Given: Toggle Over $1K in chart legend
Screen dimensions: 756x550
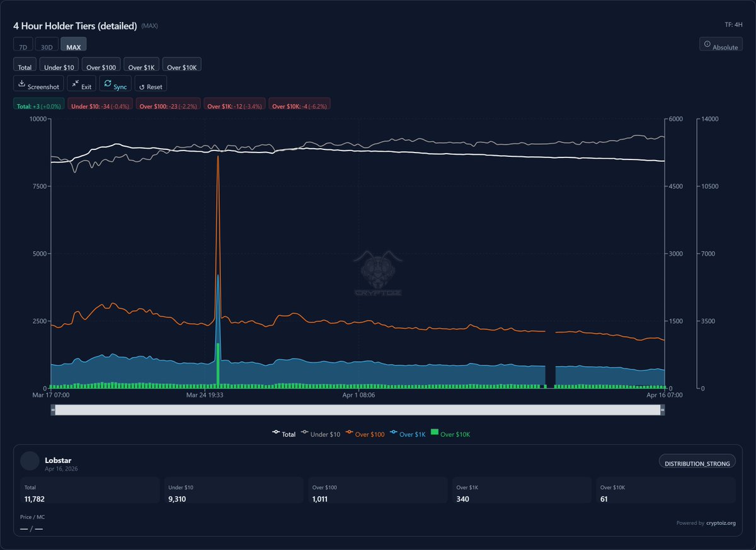Looking at the screenshot, I should pyautogui.click(x=408, y=434).
